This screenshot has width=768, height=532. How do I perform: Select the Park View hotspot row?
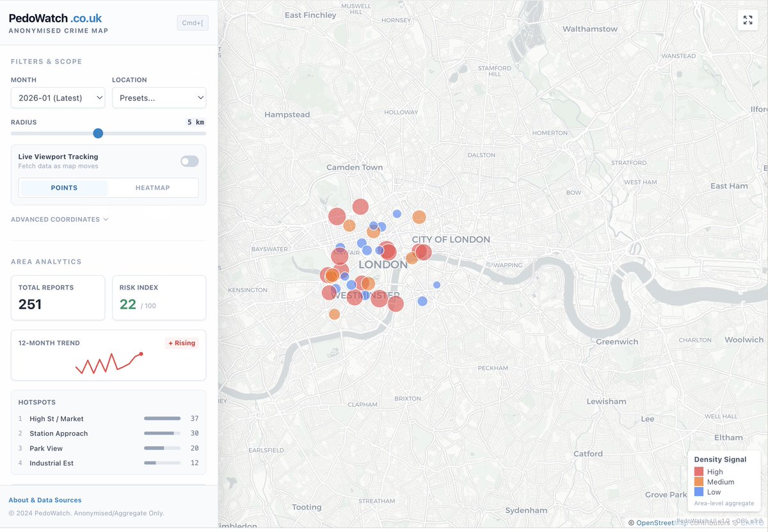[109, 448]
